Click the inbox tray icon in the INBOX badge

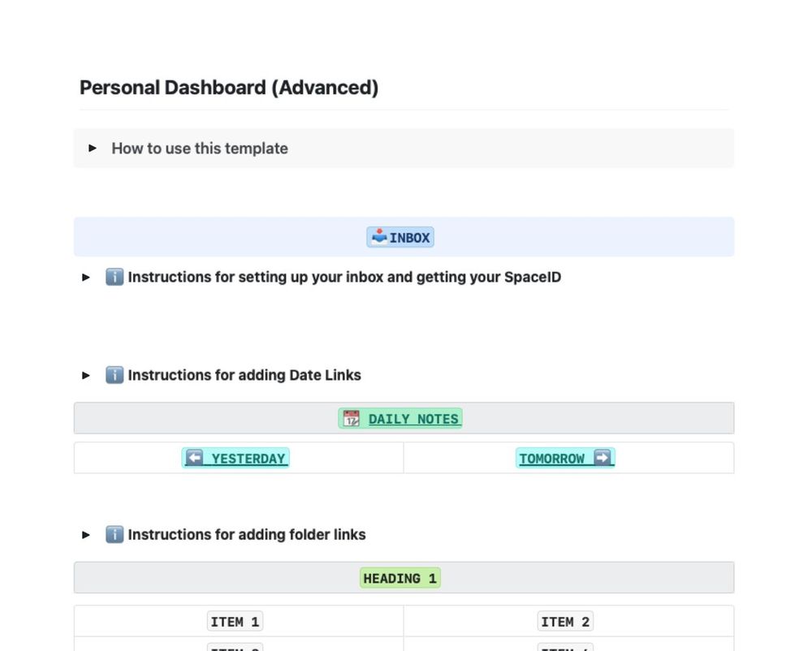[x=378, y=237]
